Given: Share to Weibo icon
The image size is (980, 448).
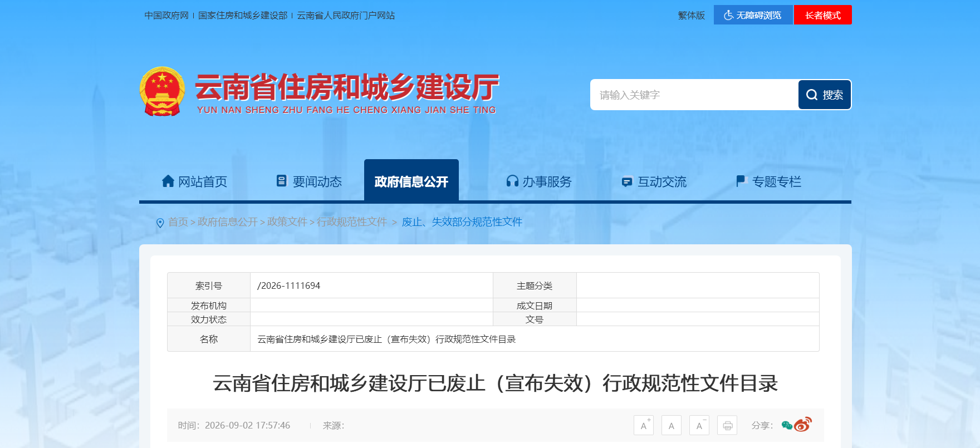Looking at the screenshot, I should click(x=803, y=425).
